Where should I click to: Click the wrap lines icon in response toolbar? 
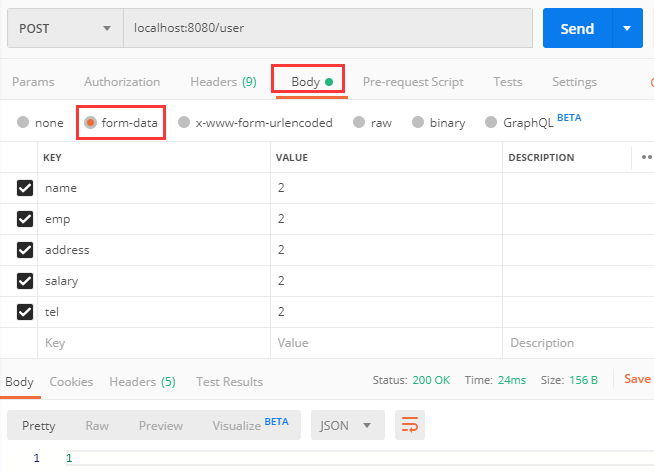point(410,425)
